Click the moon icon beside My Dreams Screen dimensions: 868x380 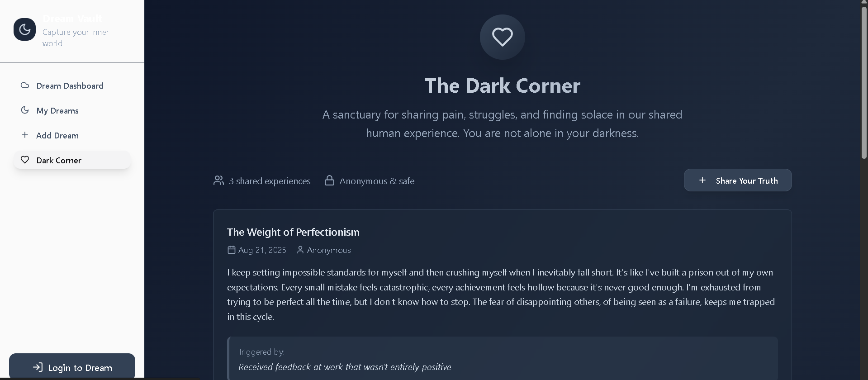[25, 110]
